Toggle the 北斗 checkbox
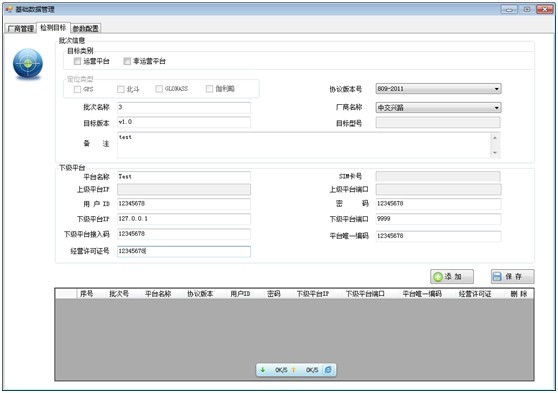558x393 pixels. pos(121,89)
